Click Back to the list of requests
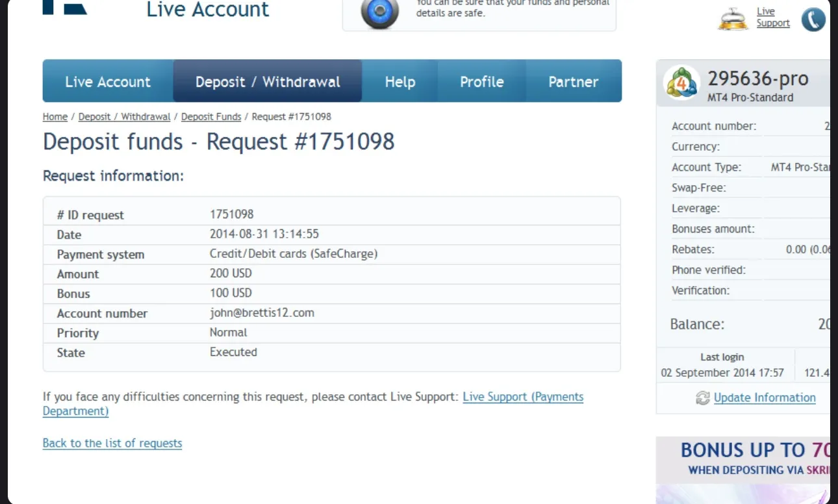The image size is (838, 504). point(112,443)
